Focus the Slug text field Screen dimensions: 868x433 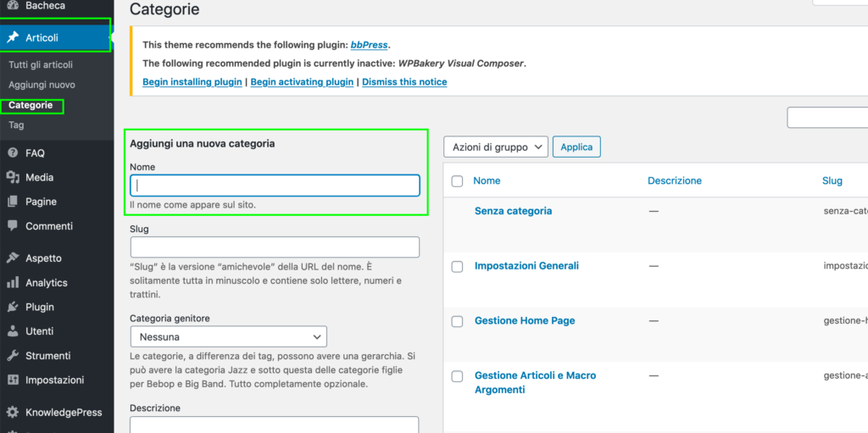[275, 247]
